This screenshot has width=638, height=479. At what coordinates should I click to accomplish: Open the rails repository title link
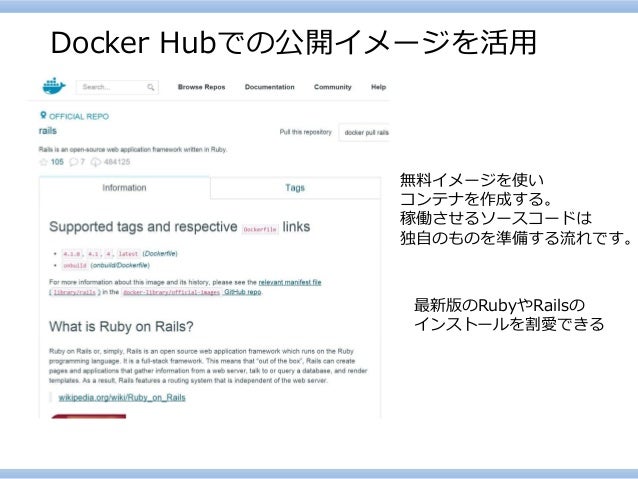[48, 131]
